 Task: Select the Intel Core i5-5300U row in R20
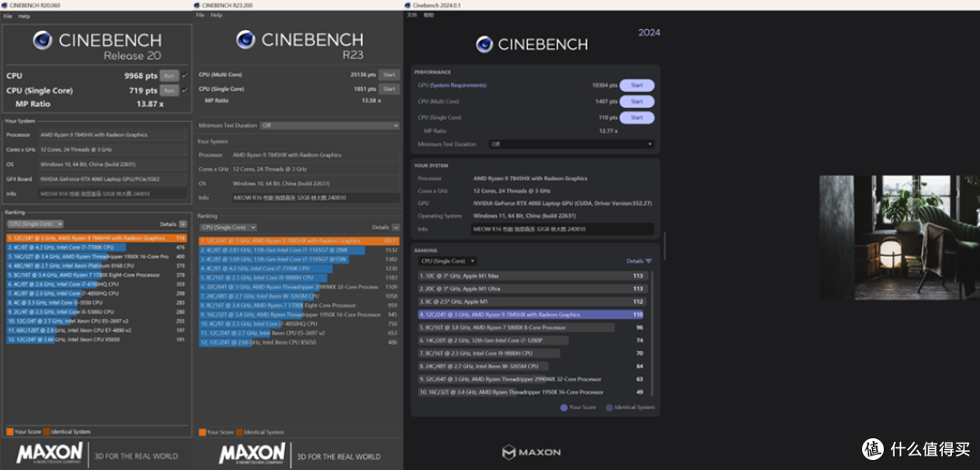97,311
